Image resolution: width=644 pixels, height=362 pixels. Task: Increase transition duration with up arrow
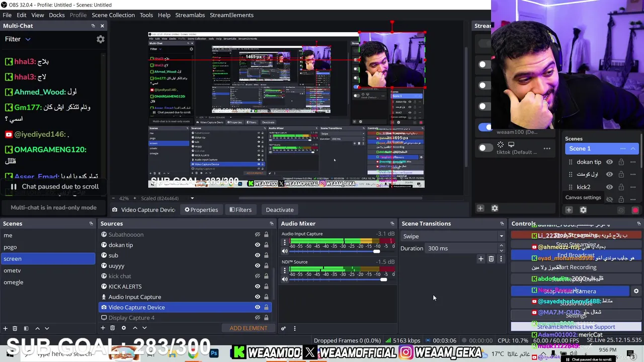[501, 246]
